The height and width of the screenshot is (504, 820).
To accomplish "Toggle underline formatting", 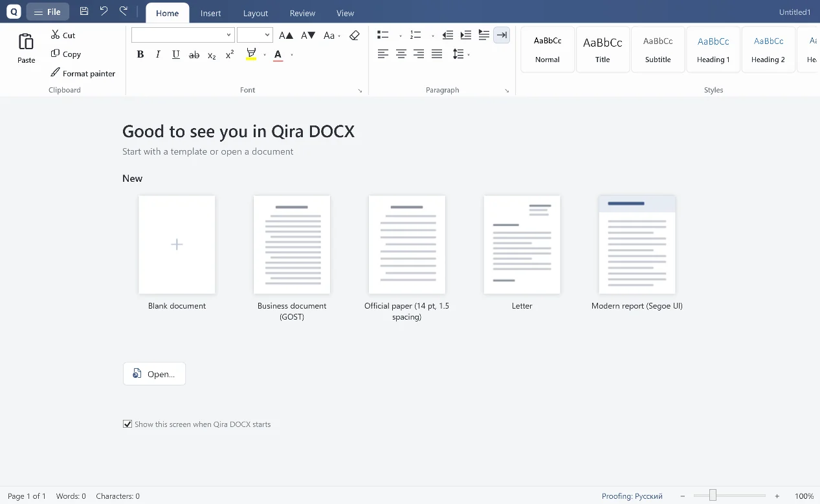I will pos(176,55).
